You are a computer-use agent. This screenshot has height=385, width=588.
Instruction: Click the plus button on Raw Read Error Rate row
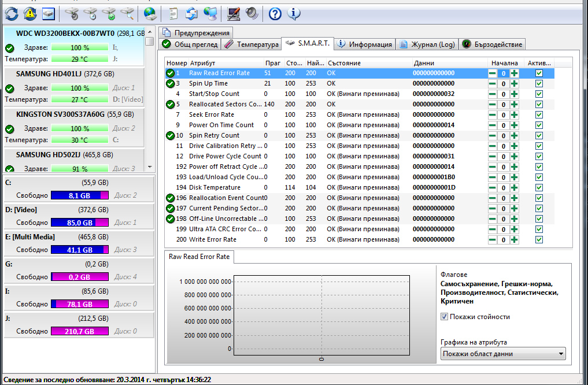514,73
